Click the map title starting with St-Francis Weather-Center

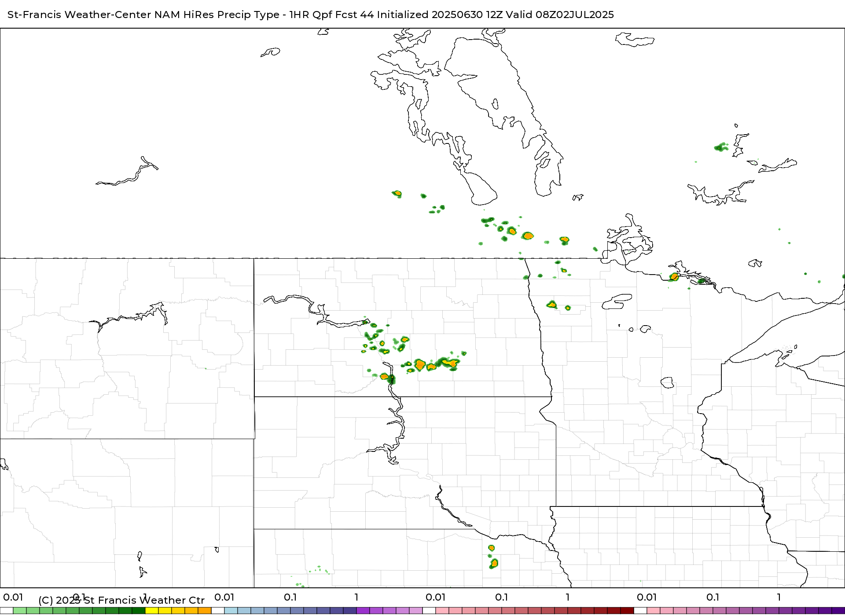click(x=310, y=15)
